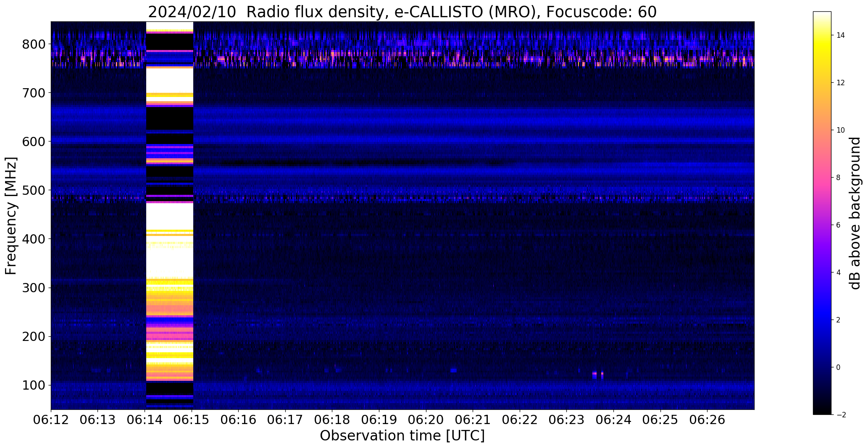The height and width of the screenshot is (448, 868).
Task: Click the 06:19 time tick label
Action: coord(379,420)
